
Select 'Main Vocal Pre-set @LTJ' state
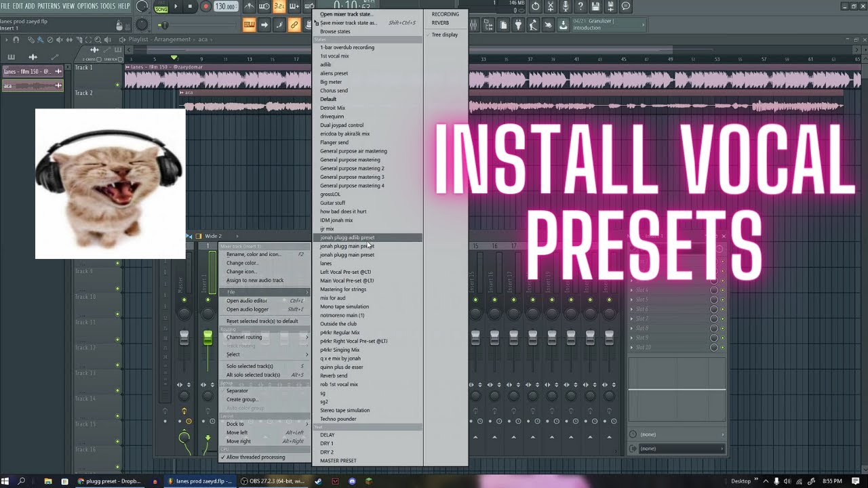[367, 281]
